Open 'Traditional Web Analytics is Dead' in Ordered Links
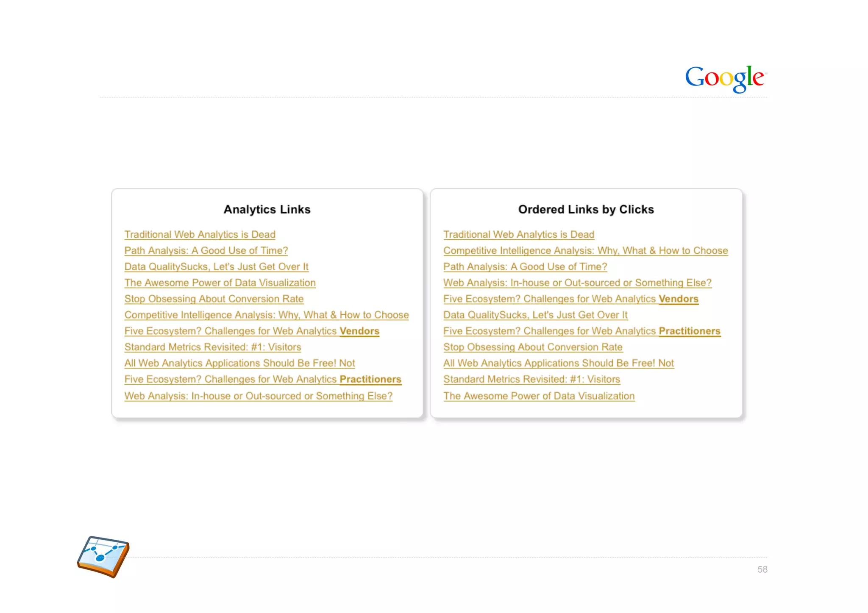Viewport: 868px width, 613px height. [519, 234]
